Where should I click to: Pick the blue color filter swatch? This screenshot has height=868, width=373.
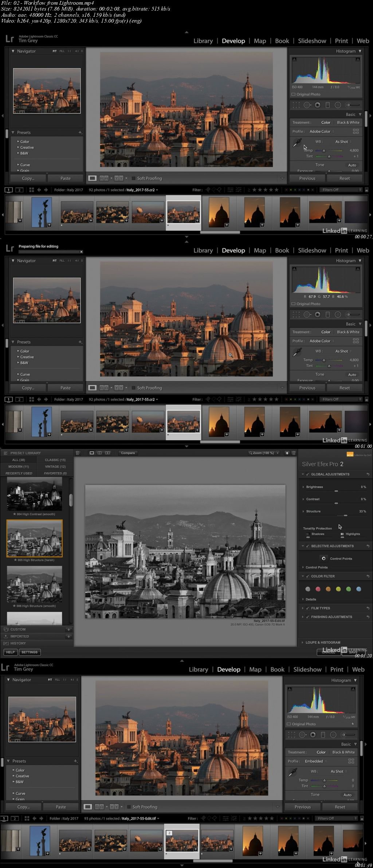[359, 589]
